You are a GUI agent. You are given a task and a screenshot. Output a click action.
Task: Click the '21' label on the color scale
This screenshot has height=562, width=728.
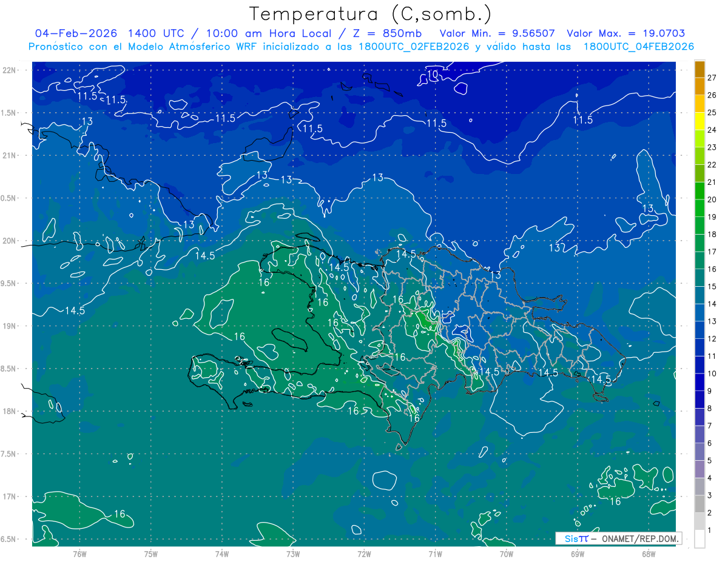[712, 182]
